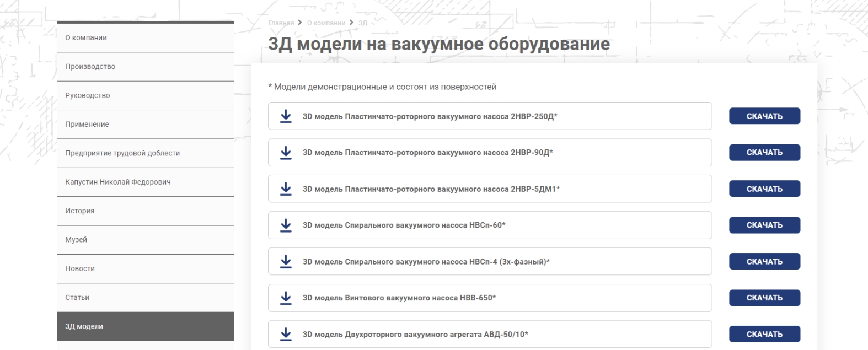
Task: Click download arrow icon for НВСп-60 model
Action: pos(286,225)
